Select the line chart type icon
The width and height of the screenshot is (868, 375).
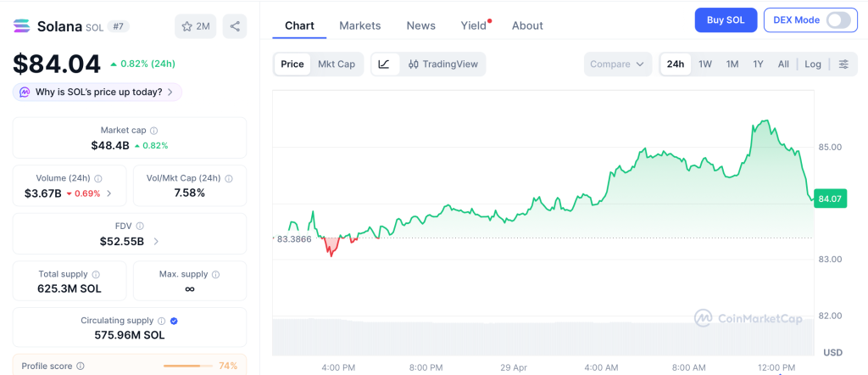click(x=384, y=64)
